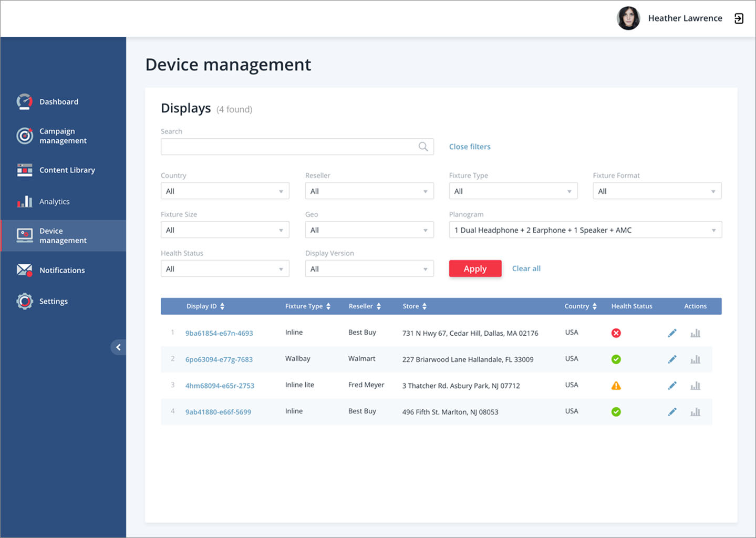Click the red error status icon
Screen dimensions: 756x538
coord(616,333)
